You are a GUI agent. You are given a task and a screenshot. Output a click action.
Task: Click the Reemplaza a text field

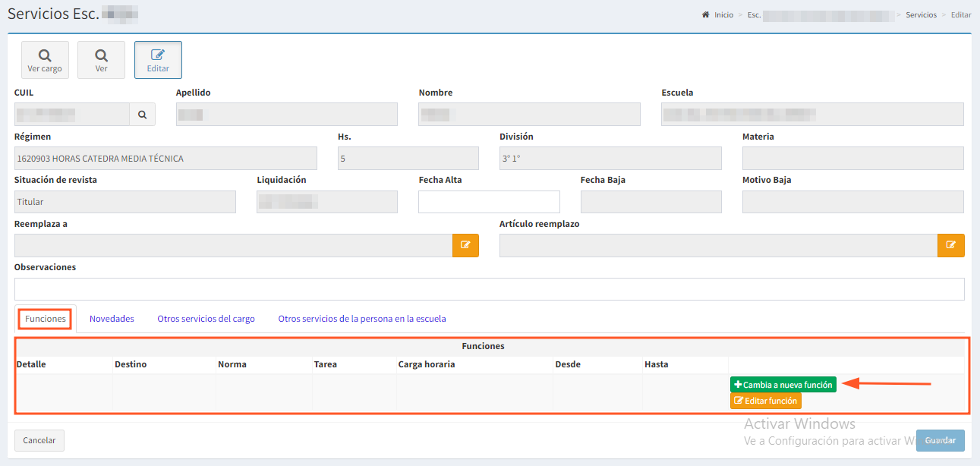click(234, 245)
